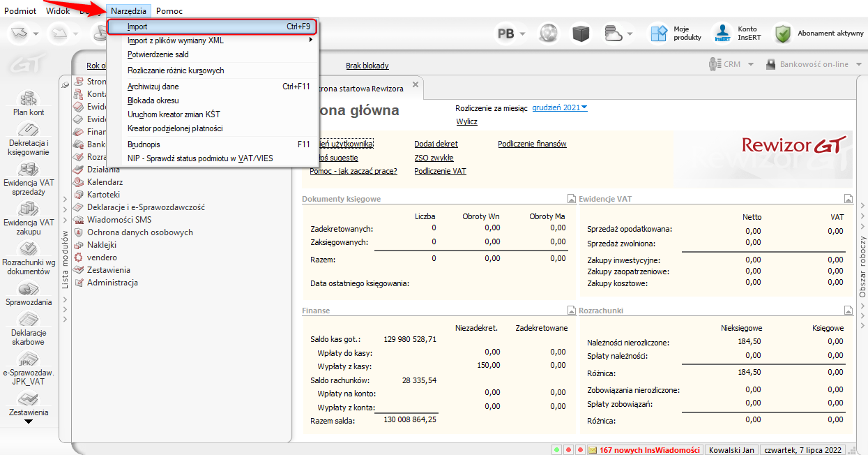Select Administracja in module list
The height and width of the screenshot is (455, 868).
pos(112,283)
